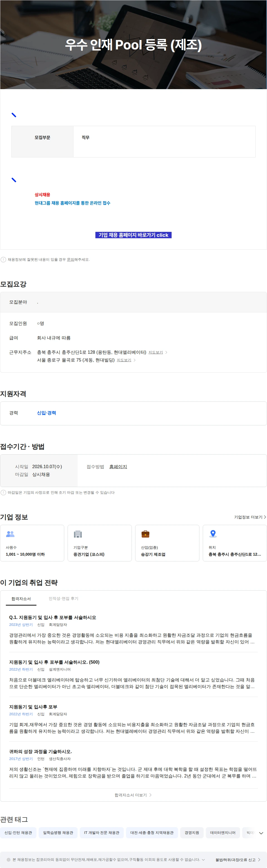Click the 2017년 상반기 period label
Viewport: 267px width, 868px height.
[21, 759]
